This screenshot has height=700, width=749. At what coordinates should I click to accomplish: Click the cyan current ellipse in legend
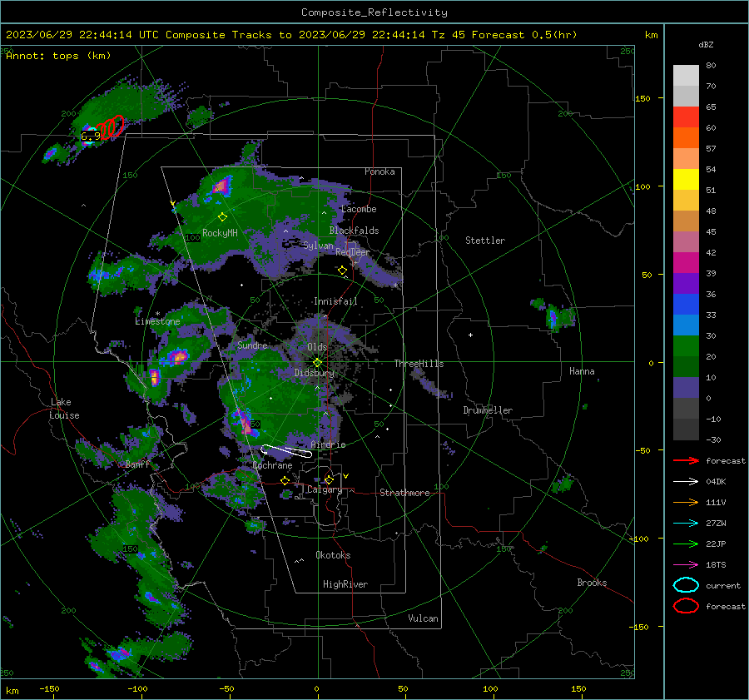pos(686,585)
